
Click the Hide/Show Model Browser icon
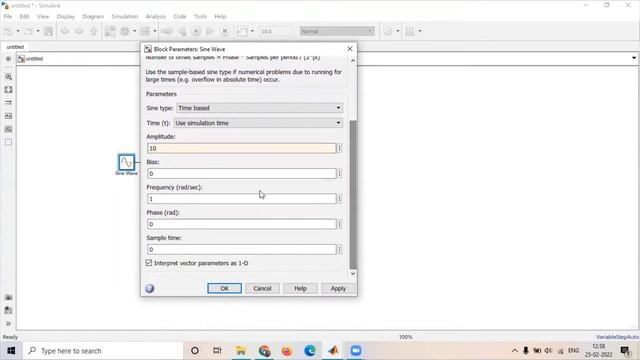click(x=8, y=59)
